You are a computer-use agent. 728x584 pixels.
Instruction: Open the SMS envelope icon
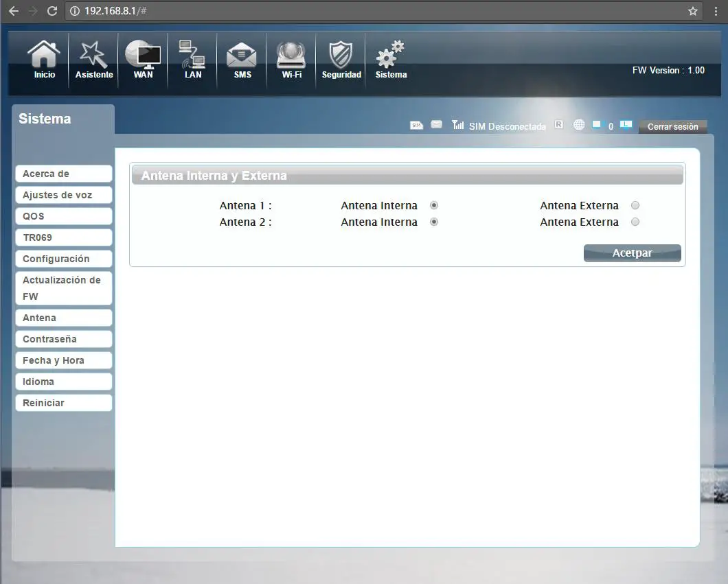point(242,59)
